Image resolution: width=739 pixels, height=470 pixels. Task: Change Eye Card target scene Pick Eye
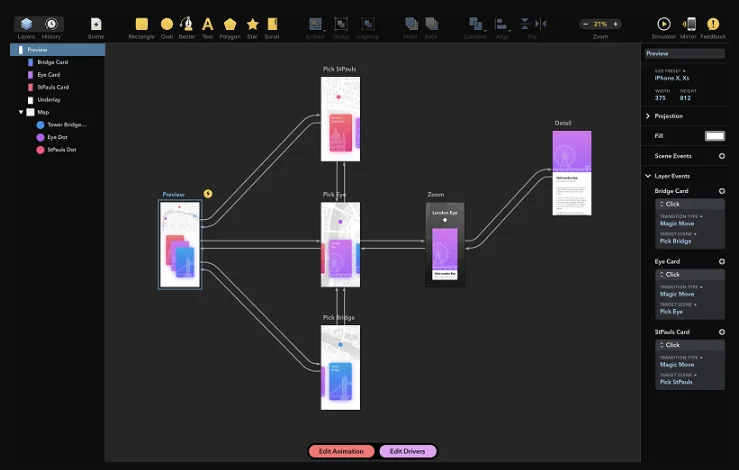point(671,312)
